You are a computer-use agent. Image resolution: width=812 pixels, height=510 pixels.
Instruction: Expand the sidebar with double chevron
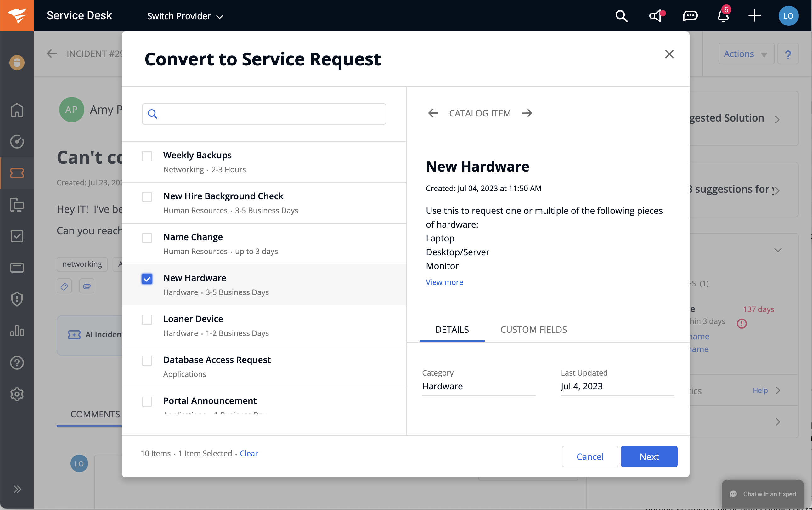[x=17, y=489]
